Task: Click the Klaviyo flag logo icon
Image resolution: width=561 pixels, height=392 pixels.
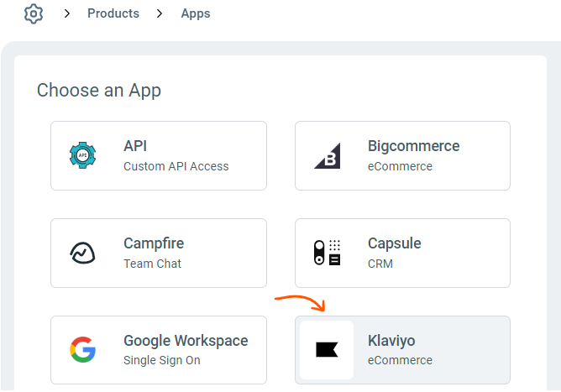Action: pyautogui.click(x=327, y=350)
